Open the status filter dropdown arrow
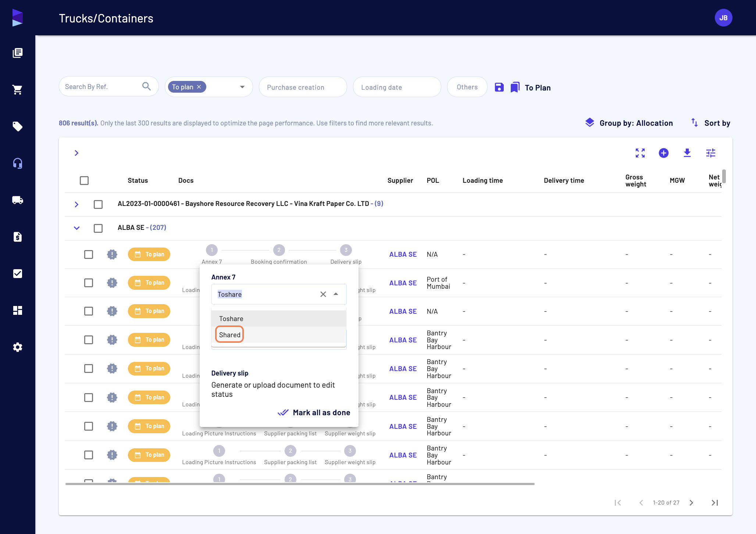Image resolution: width=756 pixels, height=534 pixels. tap(242, 87)
